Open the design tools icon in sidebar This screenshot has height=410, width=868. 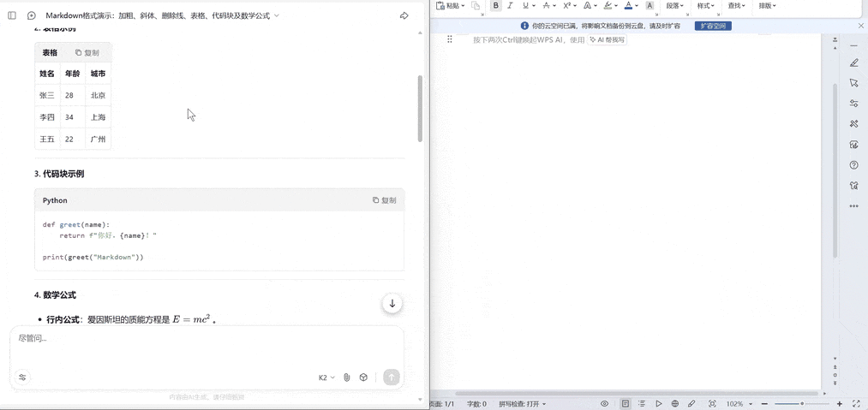point(853,124)
